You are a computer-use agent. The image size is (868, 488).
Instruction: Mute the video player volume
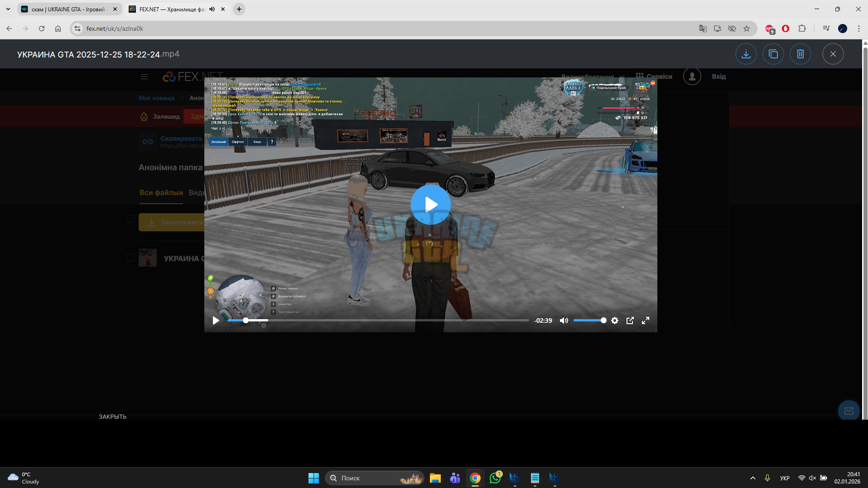[x=564, y=321]
